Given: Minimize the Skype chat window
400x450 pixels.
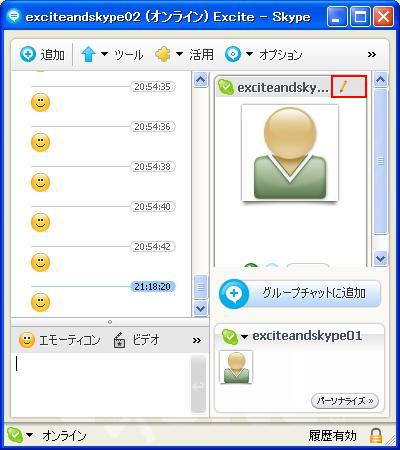Looking at the screenshot, I should [x=337, y=17].
